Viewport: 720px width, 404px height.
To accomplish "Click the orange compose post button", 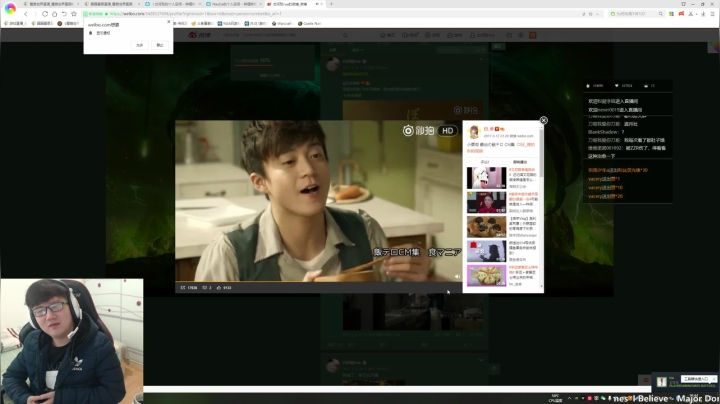I will pos(533,35).
